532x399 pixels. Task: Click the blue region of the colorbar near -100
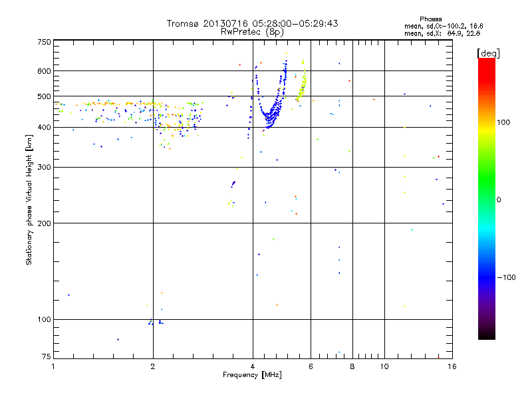coord(487,277)
